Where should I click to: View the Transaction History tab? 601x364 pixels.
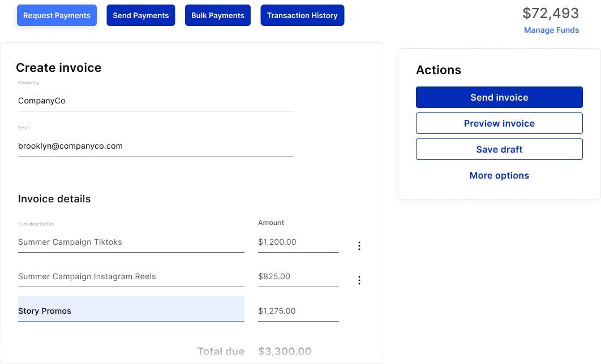click(302, 15)
